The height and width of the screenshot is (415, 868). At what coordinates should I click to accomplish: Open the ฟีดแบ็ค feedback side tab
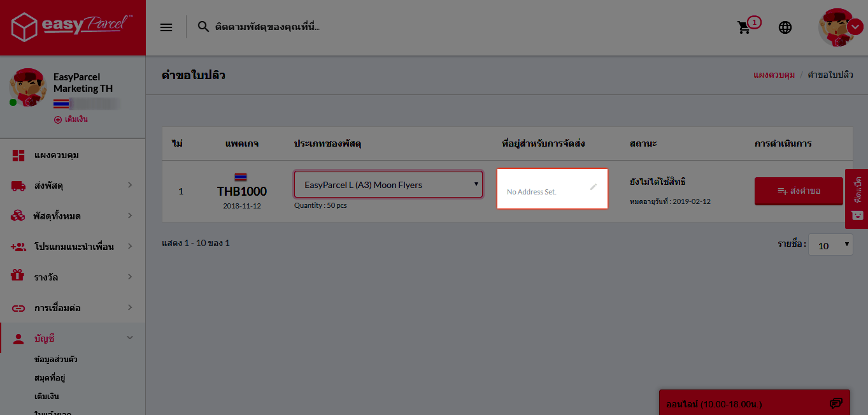pos(857,198)
